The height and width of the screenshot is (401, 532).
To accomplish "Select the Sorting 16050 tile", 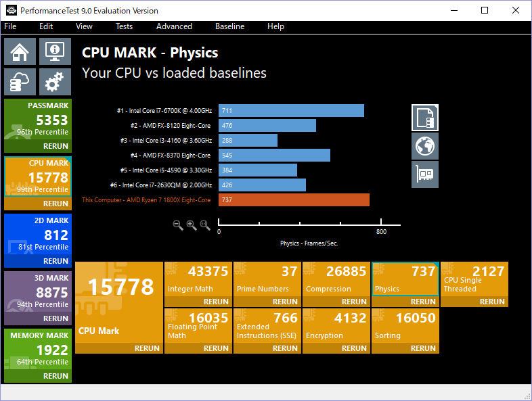I will click(405, 325).
